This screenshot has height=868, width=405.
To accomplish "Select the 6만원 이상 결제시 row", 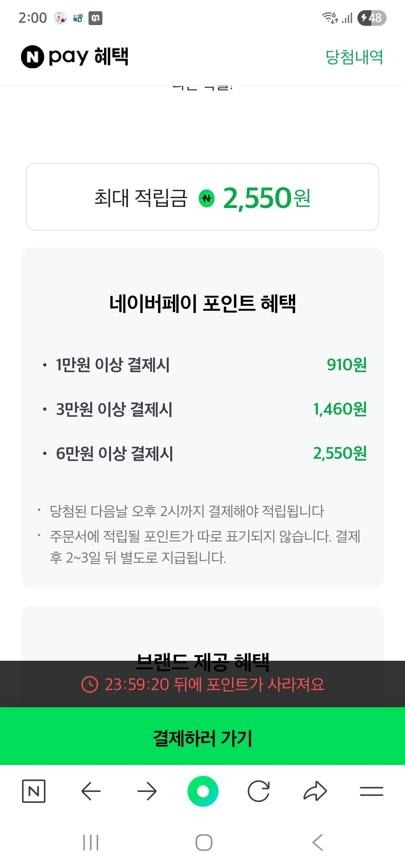I will (202, 453).
